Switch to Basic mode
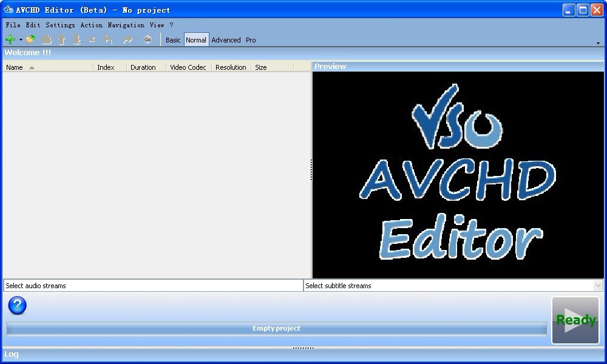Screen dimensions: 607x364 coord(172,40)
